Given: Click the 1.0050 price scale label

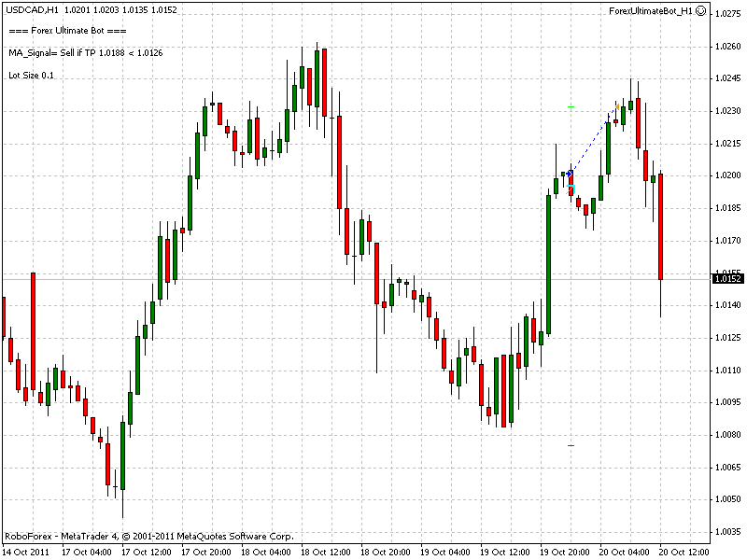Looking at the screenshot, I should (728, 499).
